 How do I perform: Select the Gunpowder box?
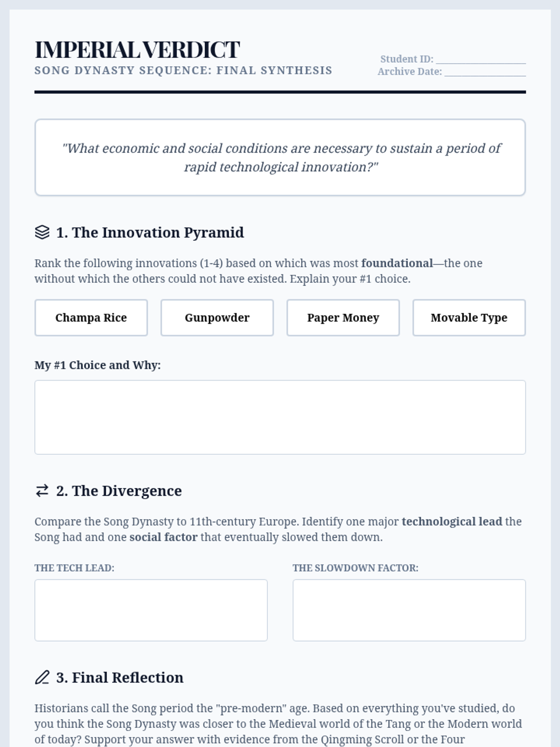click(217, 317)
